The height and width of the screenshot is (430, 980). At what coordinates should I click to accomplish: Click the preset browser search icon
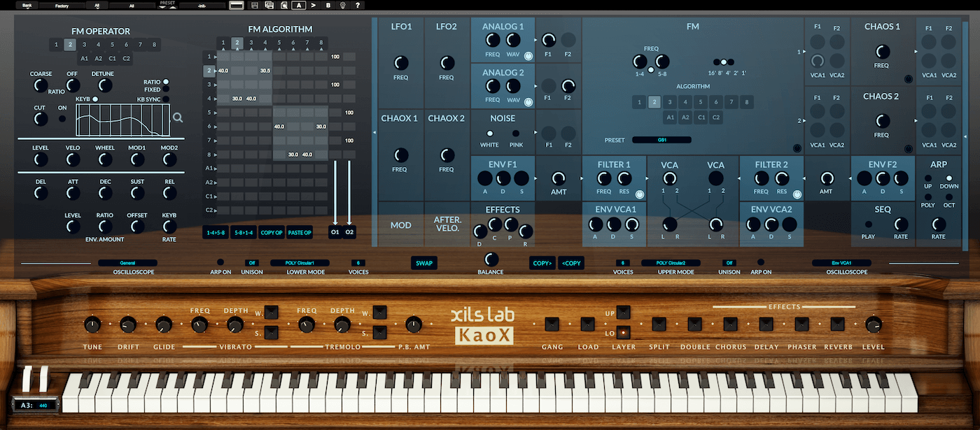(x=283, y=6)
